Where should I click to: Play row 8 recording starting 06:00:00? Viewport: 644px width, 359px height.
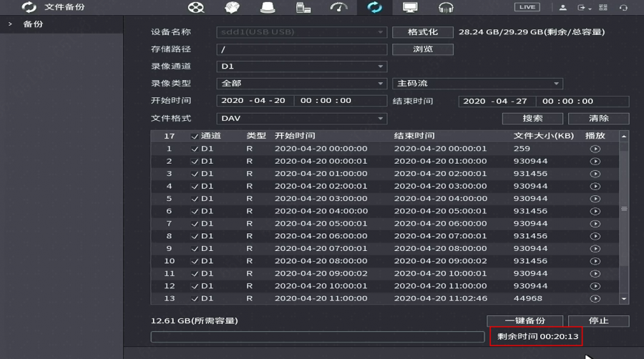click(595, 236)
